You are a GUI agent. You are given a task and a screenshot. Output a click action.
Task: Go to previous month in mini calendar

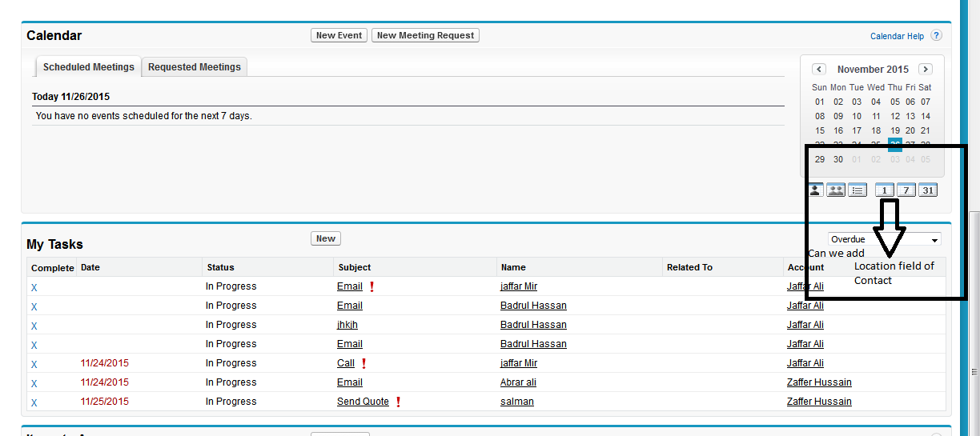pos(819,70)
